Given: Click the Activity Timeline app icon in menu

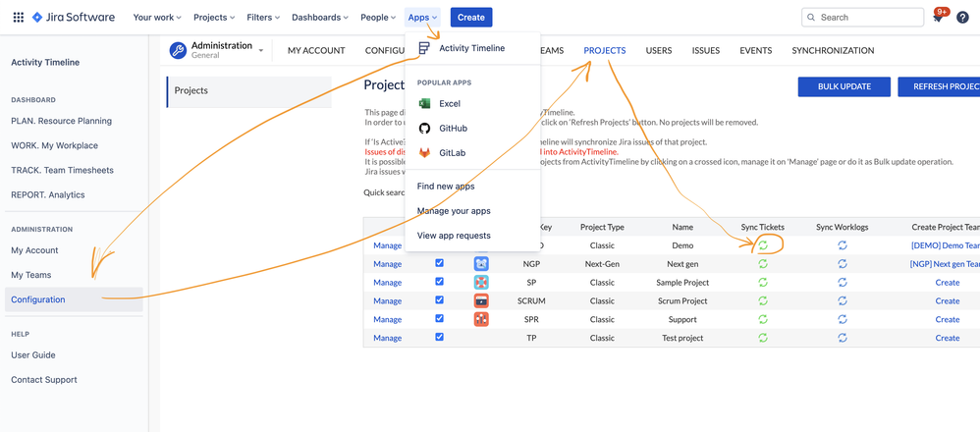Looking at the screenshot, I should pyautogui.click(x=424, y=48).
